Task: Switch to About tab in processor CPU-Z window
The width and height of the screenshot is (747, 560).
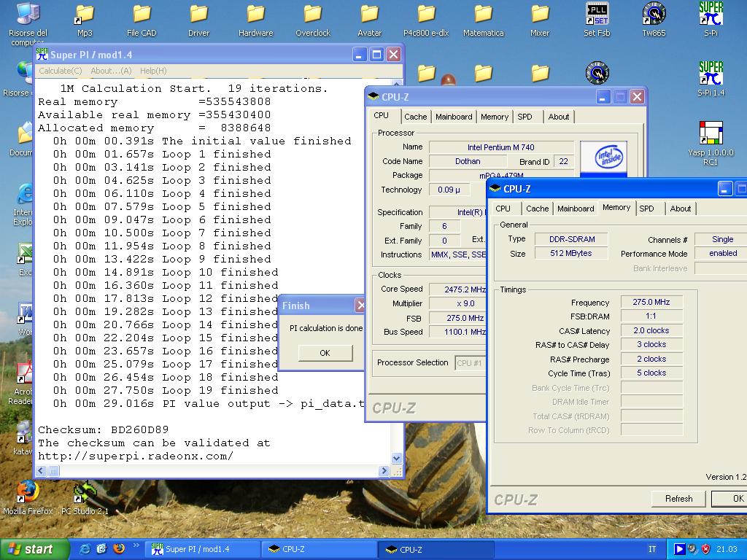Action: (x=558, y=117)
